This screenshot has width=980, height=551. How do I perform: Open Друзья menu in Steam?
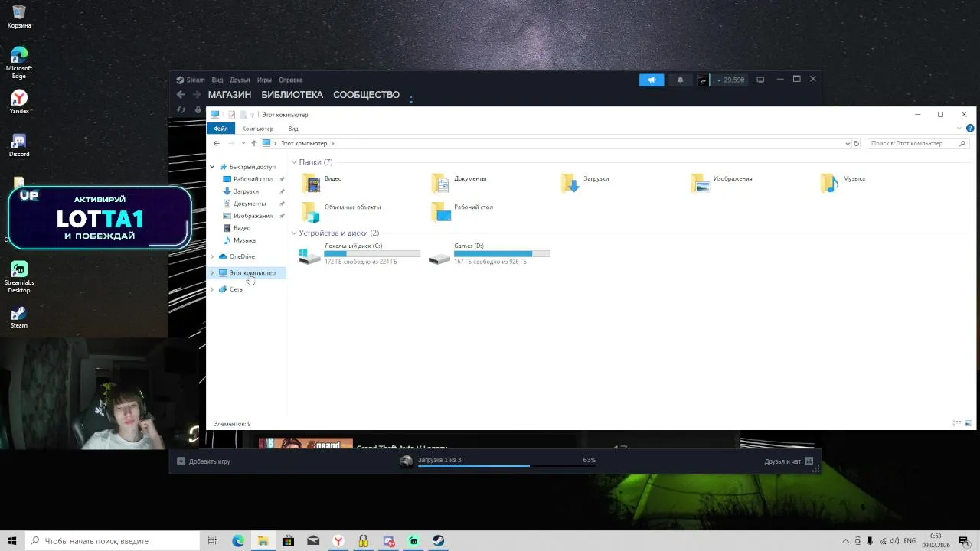(x=240, y=80)
